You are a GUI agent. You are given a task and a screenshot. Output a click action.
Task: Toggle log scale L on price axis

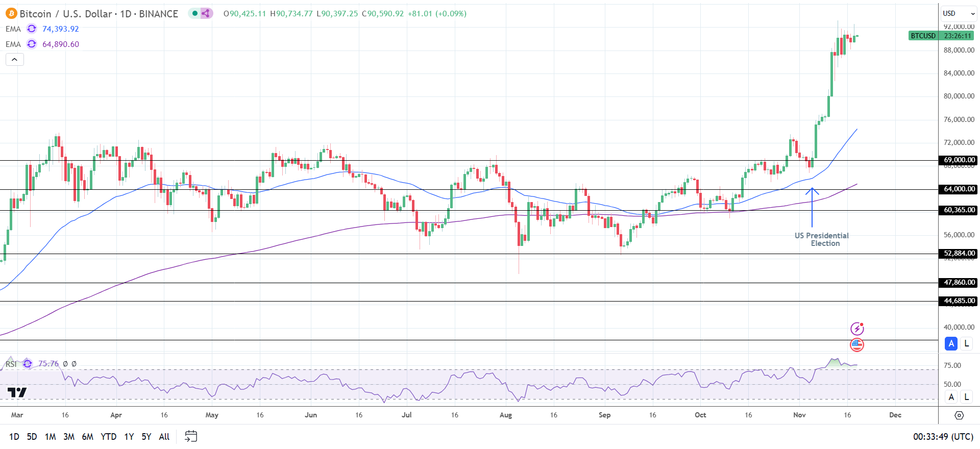(967, 344)
